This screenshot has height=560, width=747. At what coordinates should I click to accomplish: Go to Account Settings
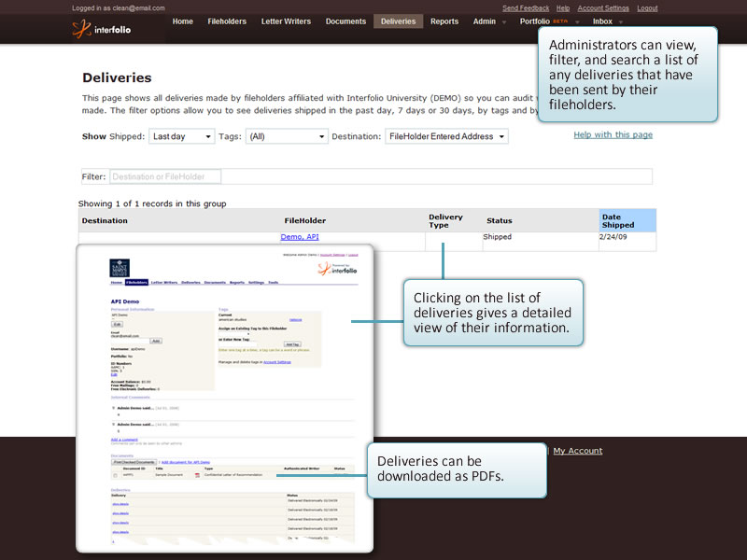[603, 8]
